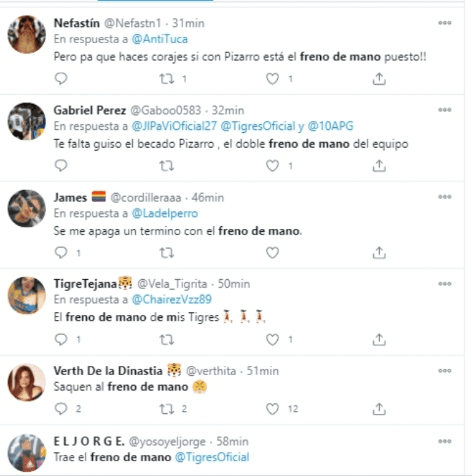The image size is (472, 476).
Task: Retweet Verth De la Dinastia's tweet
Action: (167, 409)
